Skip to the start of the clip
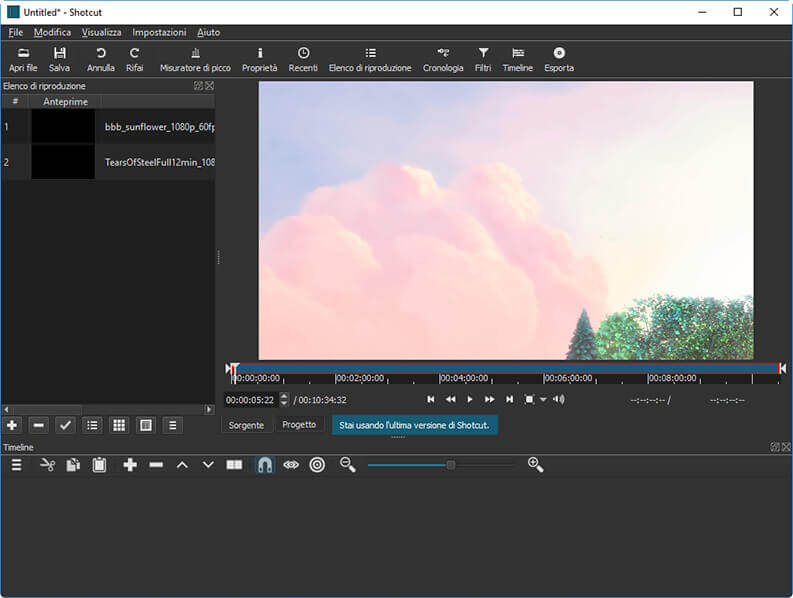 [x=431, y=400]
